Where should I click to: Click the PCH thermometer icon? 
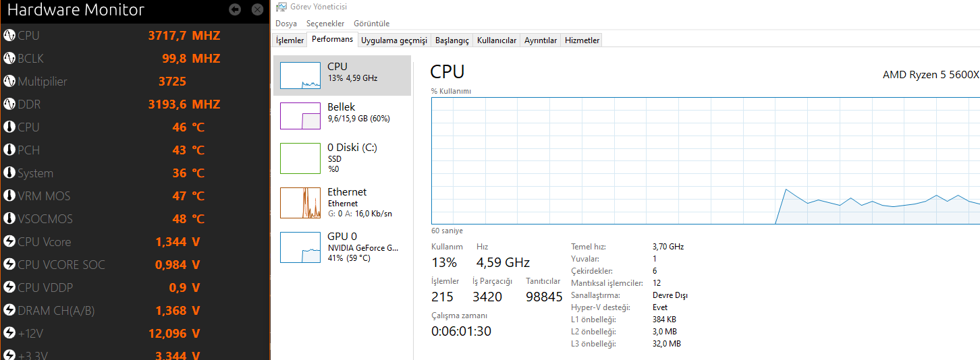click(x=9, y=150)
